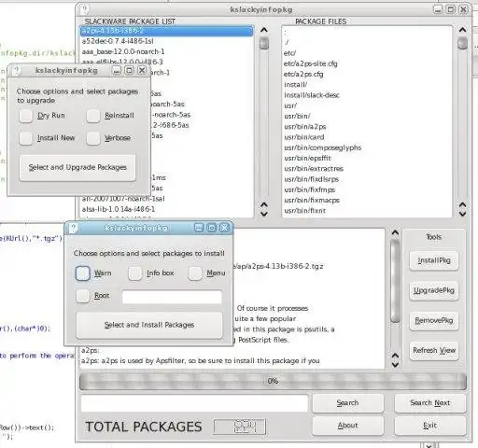This screenshot has height=448, width=478.
Task: Maximize main kslackyinfopkg window
Action: tap(450, 9)
